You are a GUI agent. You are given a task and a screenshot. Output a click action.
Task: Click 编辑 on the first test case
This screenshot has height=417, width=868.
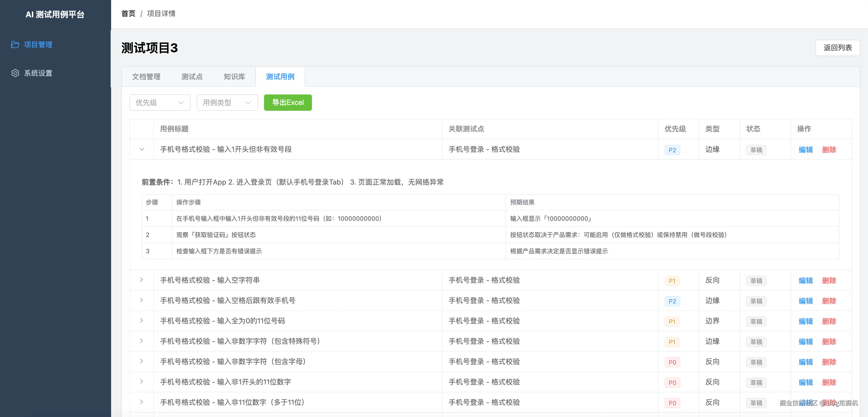(805, 149)
